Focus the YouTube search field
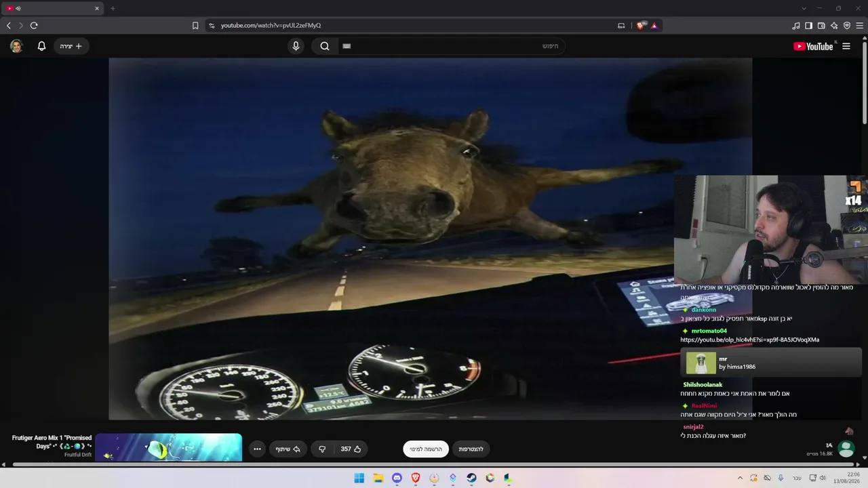 451,46
